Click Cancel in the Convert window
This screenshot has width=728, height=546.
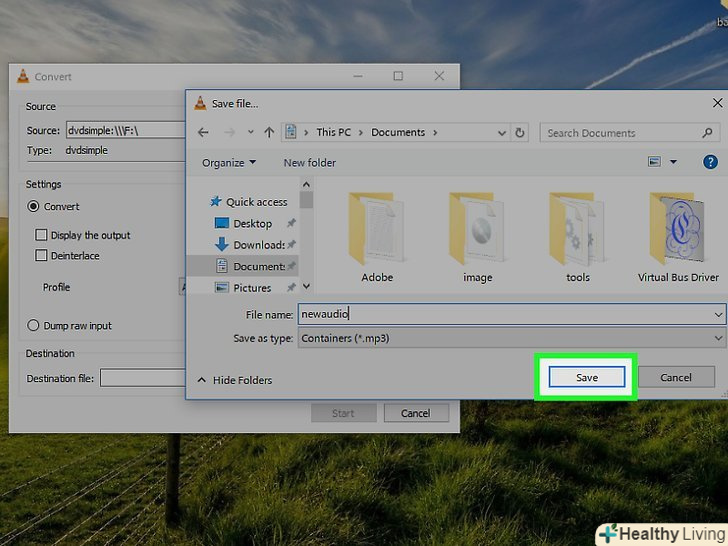pos(416,413)
